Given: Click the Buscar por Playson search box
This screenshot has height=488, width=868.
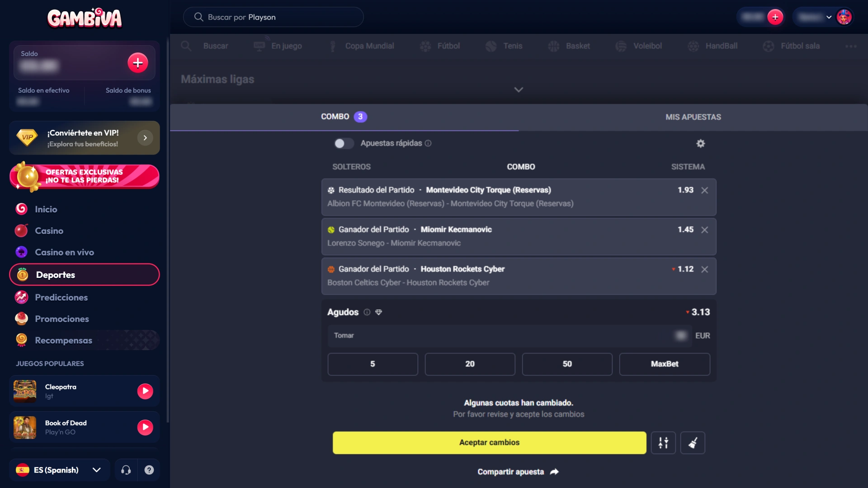Looking at the screenshot, I should (273, 17).
